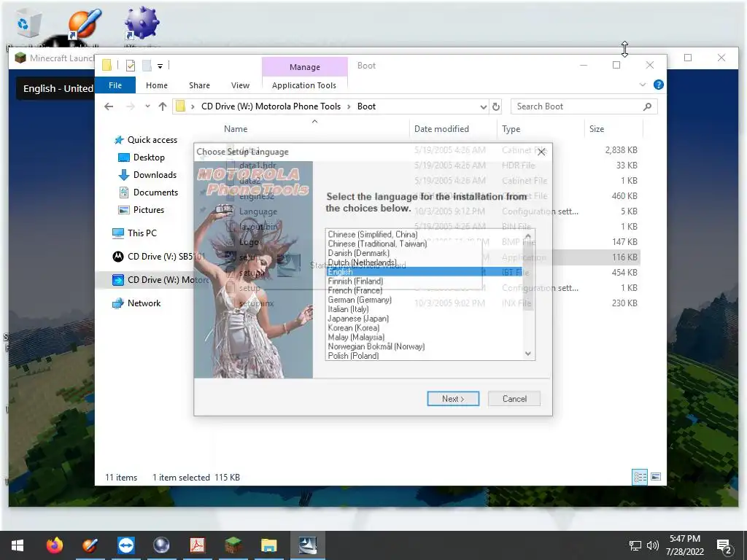Open CD Drive (V:) SB5101 in sidebar
The height and width of the screenshot is (560, 747).
(x=160, y=256)
